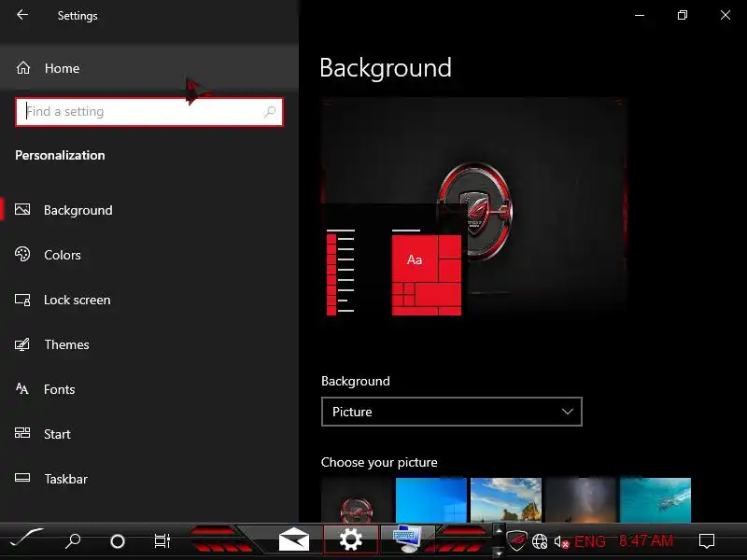This screenshot has width=747, height=560.
Task: Click taskbar up arrow scroll button
Action: tap(499, 529)
